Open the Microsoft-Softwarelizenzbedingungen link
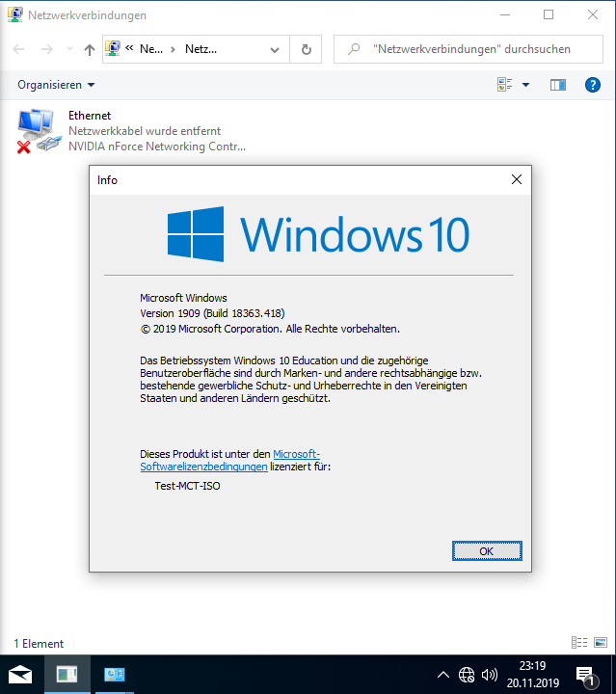 click(x=229, y=461)
